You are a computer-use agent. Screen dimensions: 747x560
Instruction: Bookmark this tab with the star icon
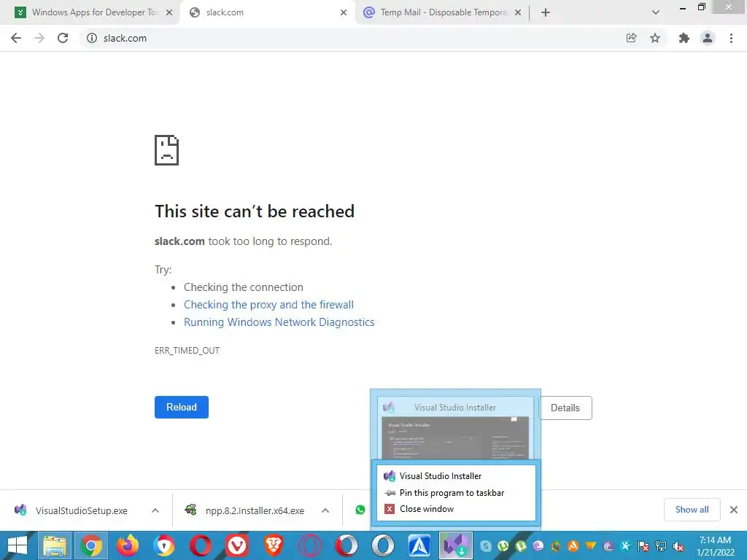pyautogui.click(x=655, y=38)
